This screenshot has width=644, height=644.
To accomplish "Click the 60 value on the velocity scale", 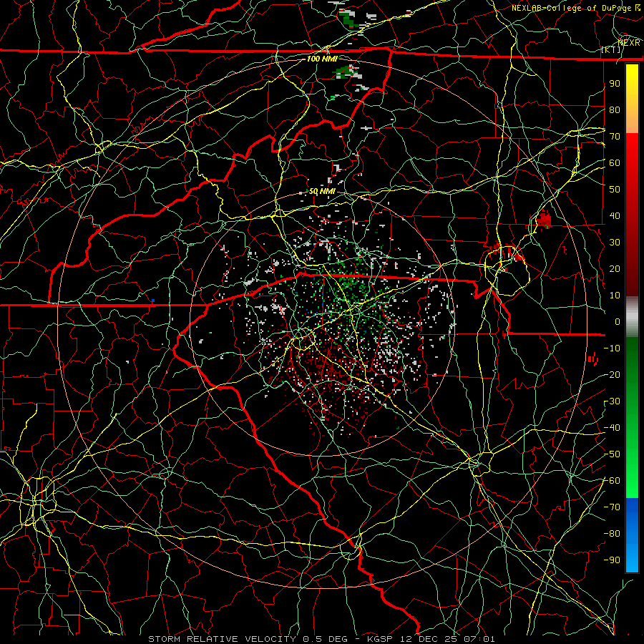I will [x=615, y=163].
